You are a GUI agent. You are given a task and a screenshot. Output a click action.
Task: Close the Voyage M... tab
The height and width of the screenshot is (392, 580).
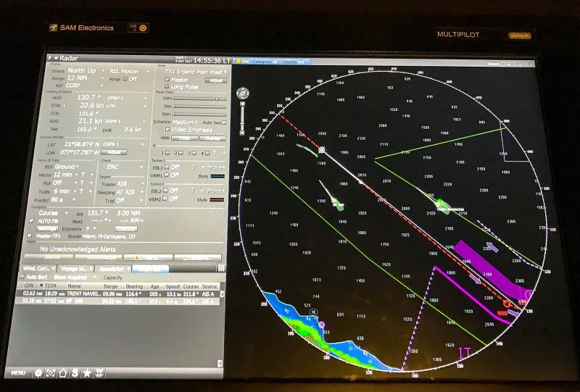click(91, 269)
